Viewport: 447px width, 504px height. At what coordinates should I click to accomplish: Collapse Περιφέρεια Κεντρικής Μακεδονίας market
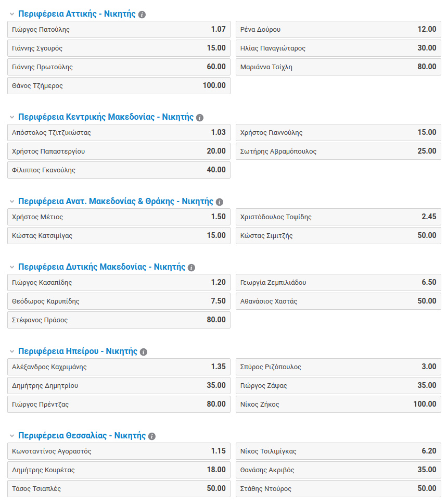(x=11, y=118)
